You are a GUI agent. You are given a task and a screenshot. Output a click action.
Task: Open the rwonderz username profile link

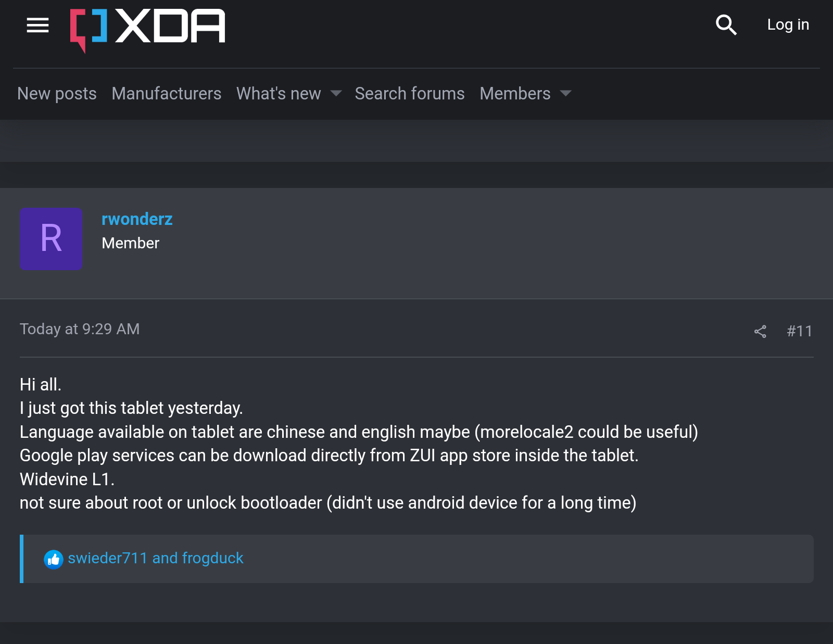click(137, 219)
